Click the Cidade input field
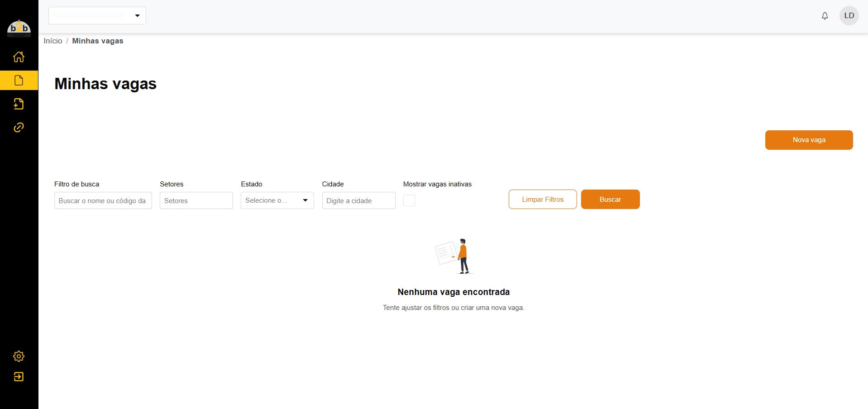Image resolution: width=868 pixels, height=409 pixels. point(359,200)
